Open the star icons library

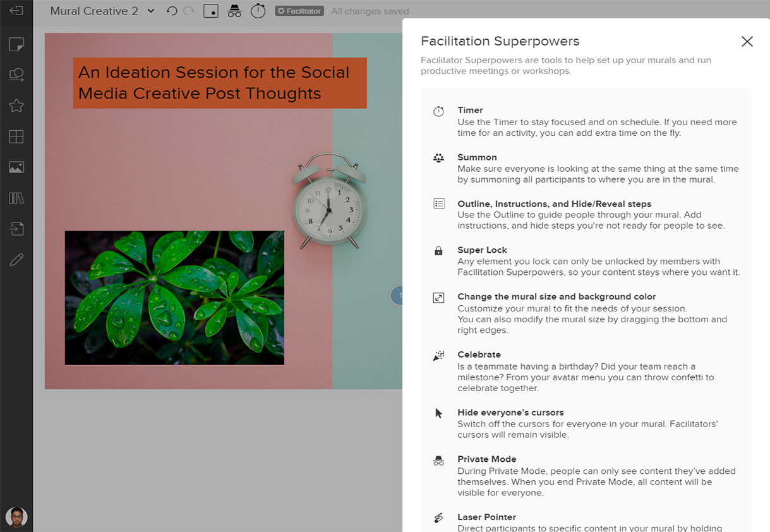pyautogui.click(x=16, y=106)
